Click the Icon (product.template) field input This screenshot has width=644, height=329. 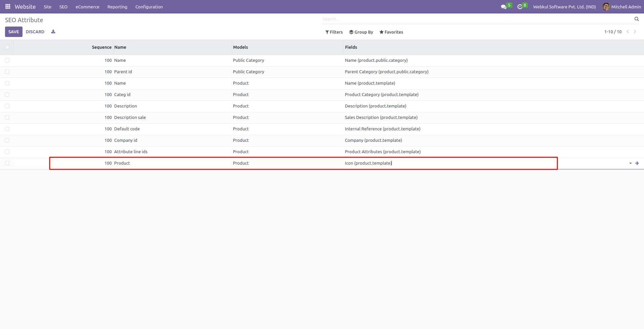coord(486,163)
